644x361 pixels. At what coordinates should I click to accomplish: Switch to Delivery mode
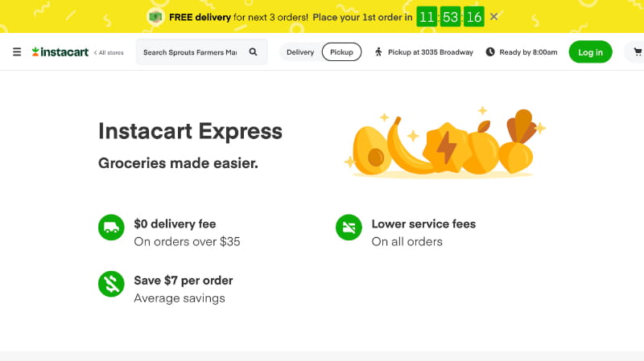point(300,52)
